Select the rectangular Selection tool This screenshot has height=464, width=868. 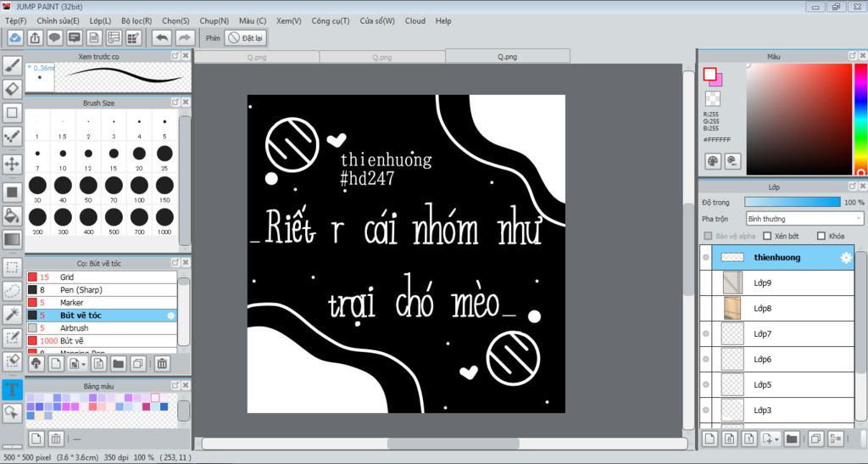12,267
